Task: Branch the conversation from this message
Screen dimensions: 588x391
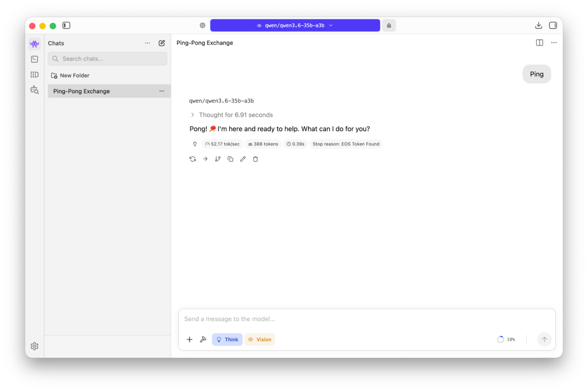Action: pos(218,159)
